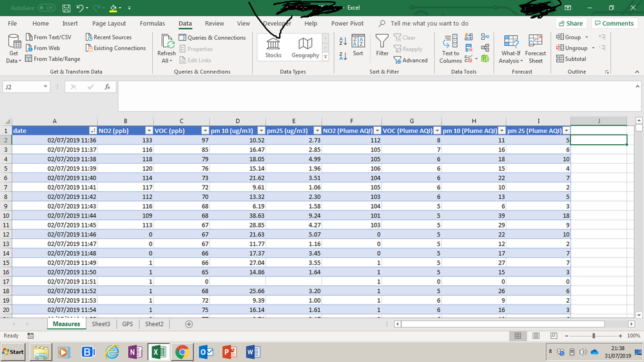Open Get Data menu
The width and height of the screenshot is (644, 362).
click(x=14, y=49)
